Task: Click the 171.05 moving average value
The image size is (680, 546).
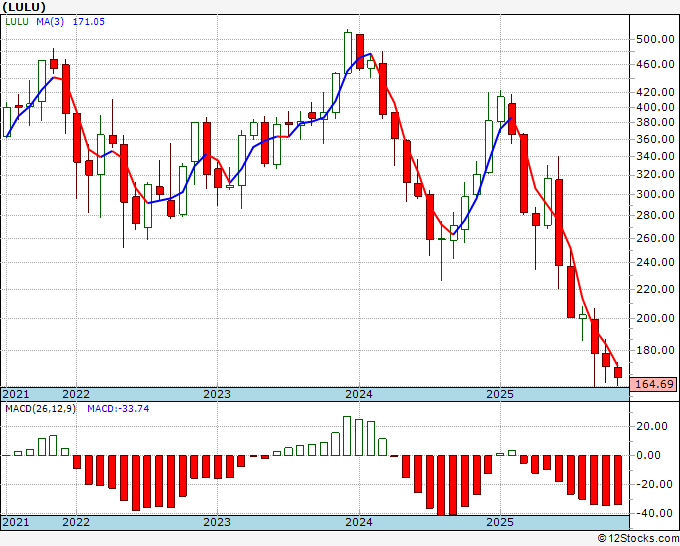Action: [x=88, y=22]
